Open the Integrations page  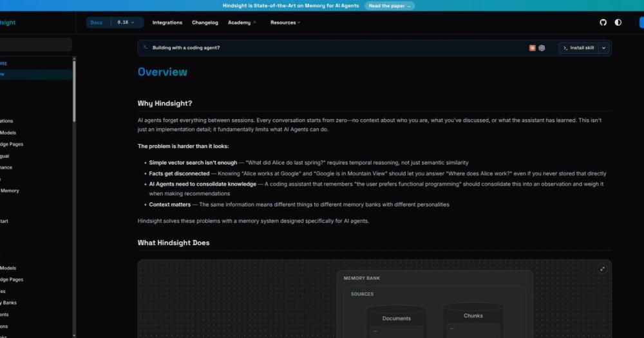pos(167,23)
